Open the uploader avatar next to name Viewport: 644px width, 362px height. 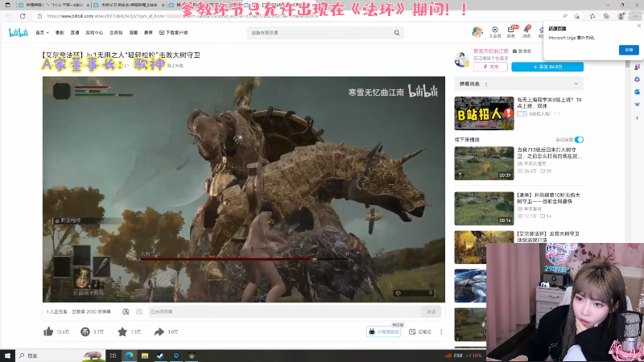click(462, 60)
